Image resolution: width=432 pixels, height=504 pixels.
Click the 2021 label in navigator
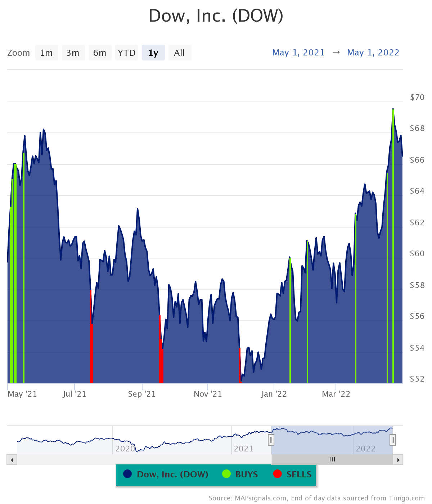click(x=244, y=449)
